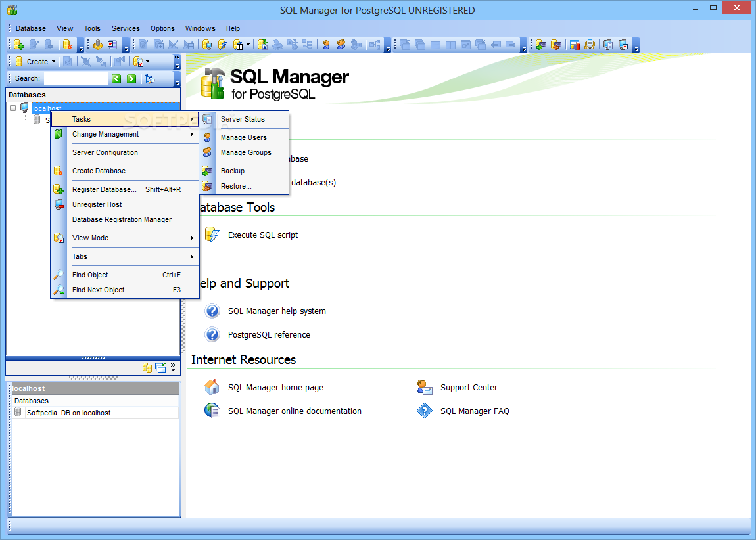Viewport: 756px width, 540px height.
Task: Click the Backup Database toolbar icon
Action: point(541,45)
